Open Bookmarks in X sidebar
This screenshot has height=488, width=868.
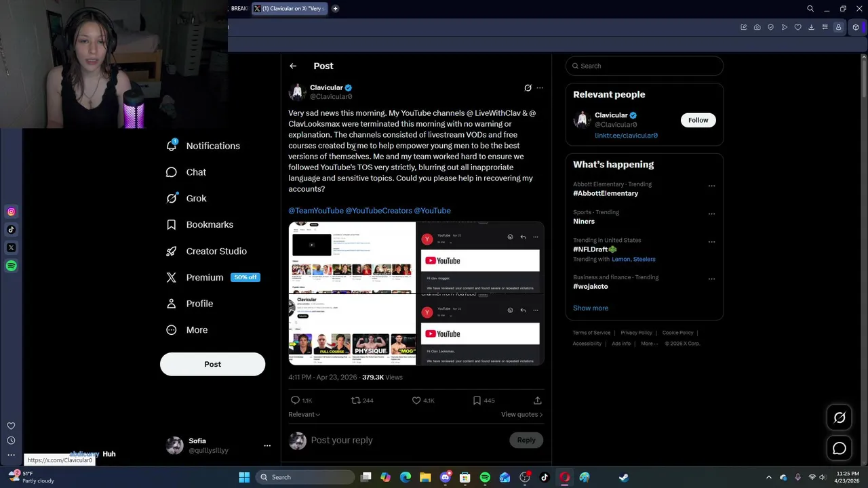pyautogui.click(x=199, y=224)
